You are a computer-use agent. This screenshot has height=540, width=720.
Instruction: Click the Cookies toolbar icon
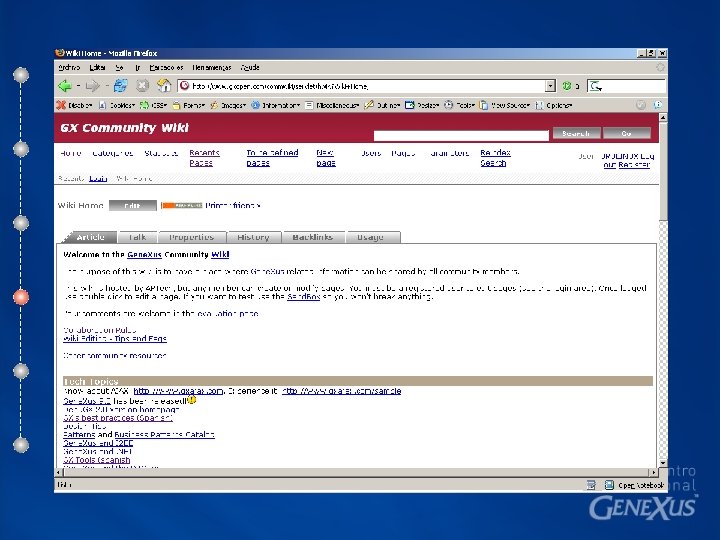pos(102,105)
